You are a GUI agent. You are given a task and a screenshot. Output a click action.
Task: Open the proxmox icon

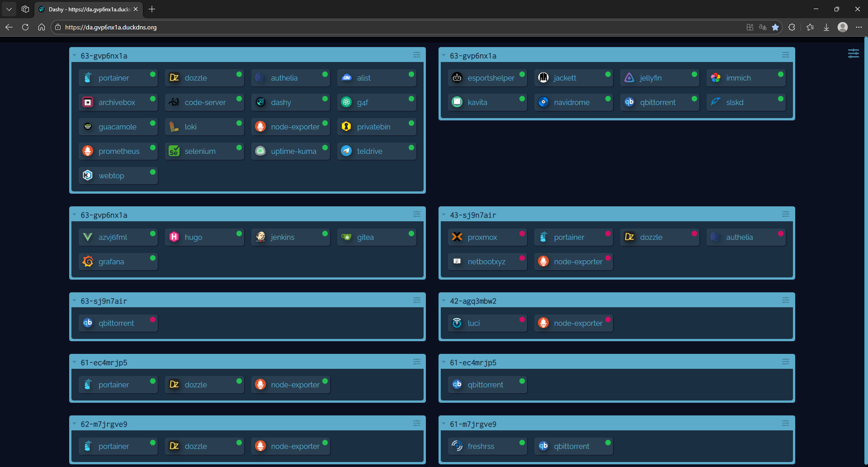tap(457, 237)
